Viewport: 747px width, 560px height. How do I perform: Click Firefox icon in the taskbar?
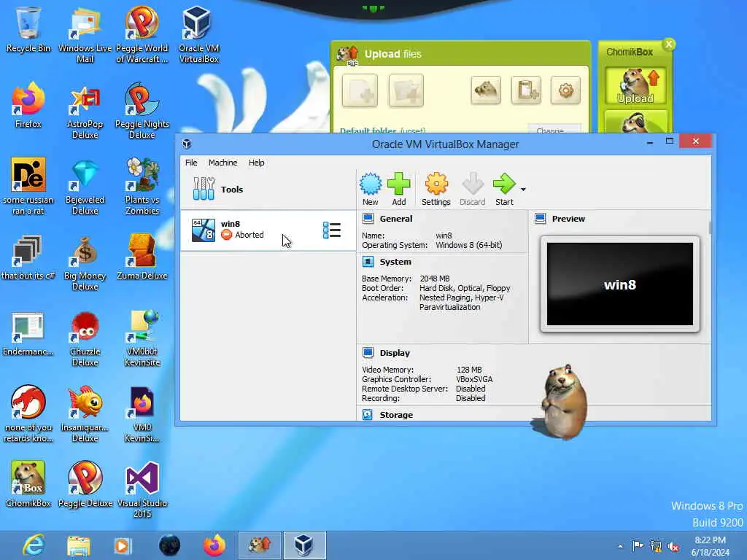coord(214,545)
